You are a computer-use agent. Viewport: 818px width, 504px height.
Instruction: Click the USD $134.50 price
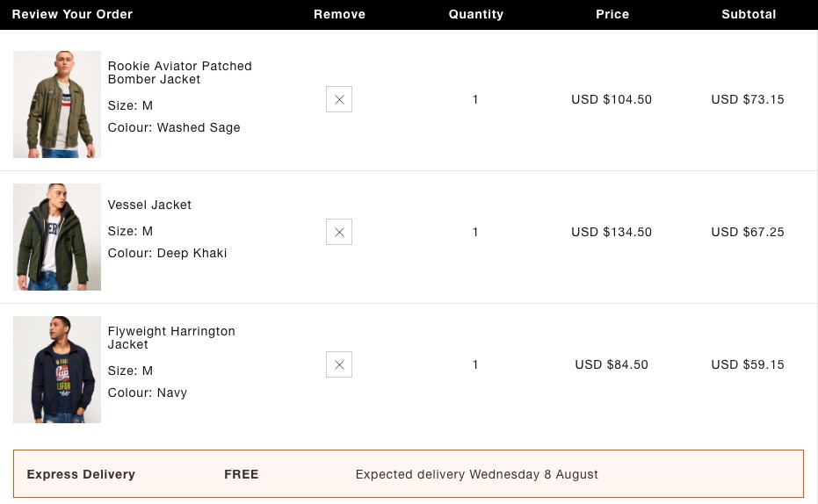(x=612, y=232)
